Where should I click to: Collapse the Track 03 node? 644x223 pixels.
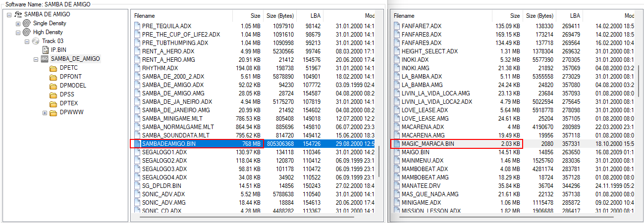click(27, 41)
